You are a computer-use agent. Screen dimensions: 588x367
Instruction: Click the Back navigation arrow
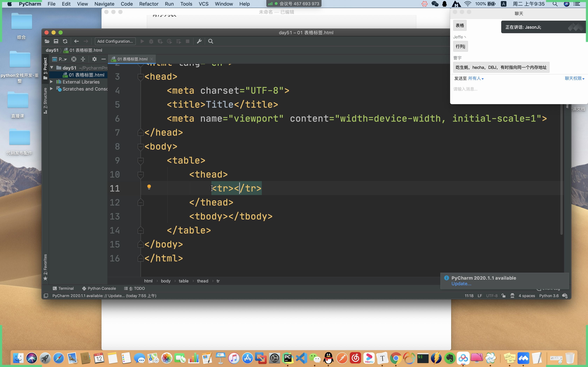[x=76, y=41]
